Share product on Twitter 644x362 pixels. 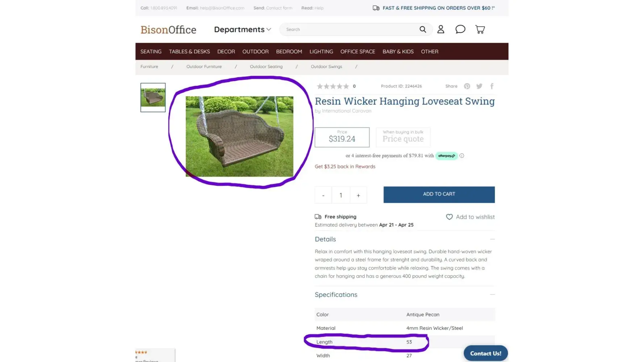[x=479, y=86]
